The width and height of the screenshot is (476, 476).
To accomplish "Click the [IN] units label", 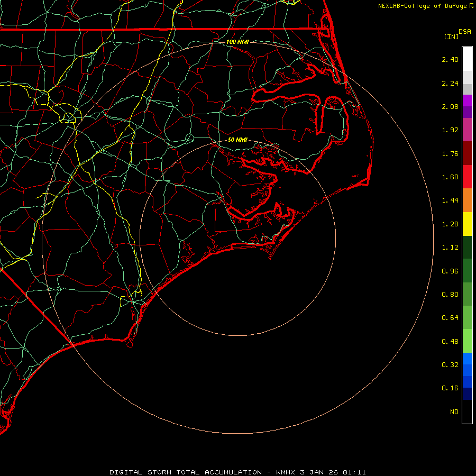I will pos(451,36).
